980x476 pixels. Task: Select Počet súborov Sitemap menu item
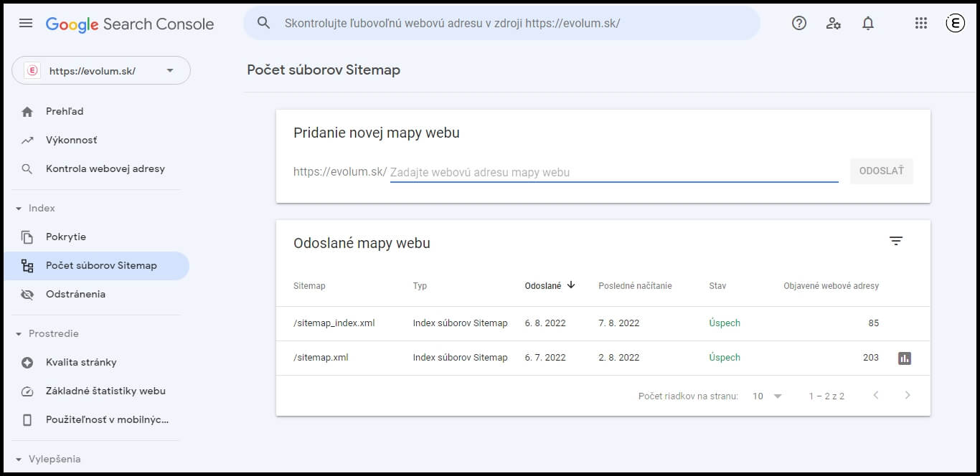(x=95, y=266)
